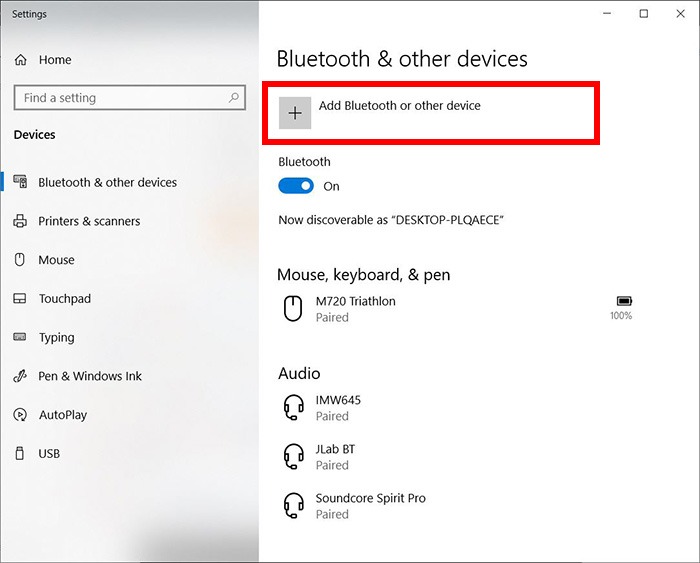Click the Paired status under M720 Triathlon

(332, 317)
